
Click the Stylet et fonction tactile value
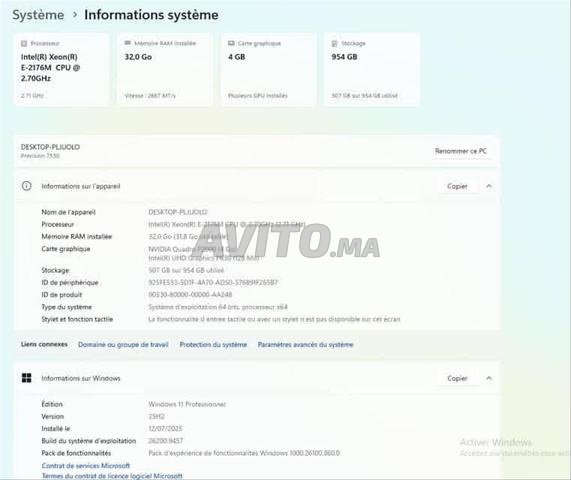274,319
